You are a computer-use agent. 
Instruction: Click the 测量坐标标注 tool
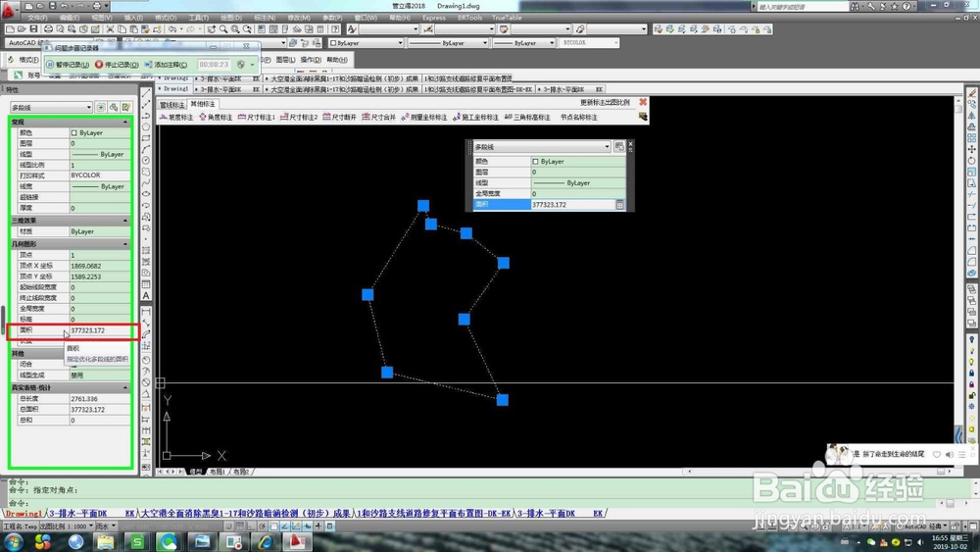point(424,117)
